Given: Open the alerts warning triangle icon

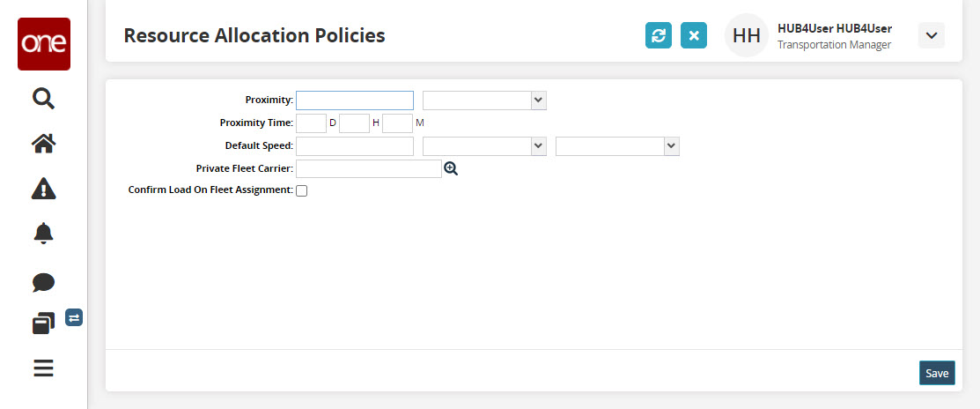Looking at the screenshot, I should pos(43,188).
